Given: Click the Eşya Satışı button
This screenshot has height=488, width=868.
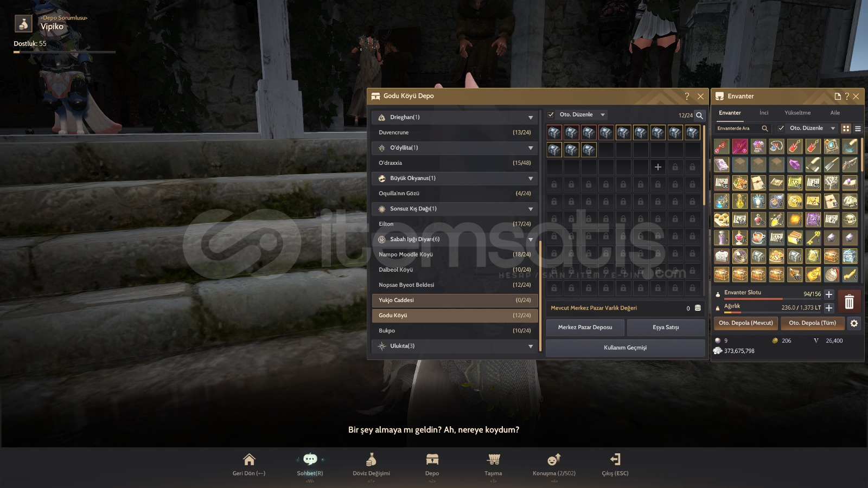Looking at the screenshot, I should tap(666, 328).
